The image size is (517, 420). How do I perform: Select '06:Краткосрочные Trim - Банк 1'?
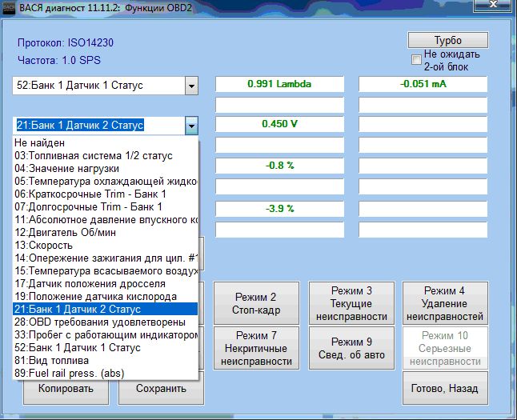106,194
